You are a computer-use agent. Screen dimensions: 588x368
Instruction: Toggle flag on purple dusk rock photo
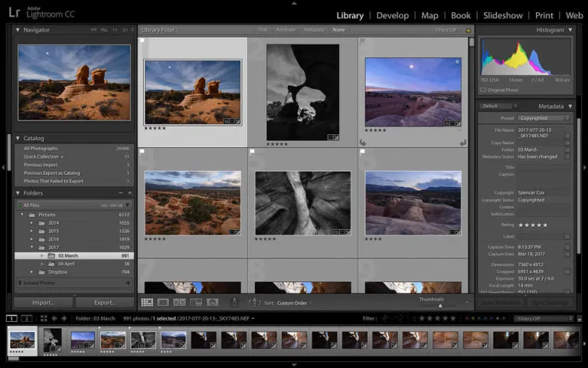point(362,152)
